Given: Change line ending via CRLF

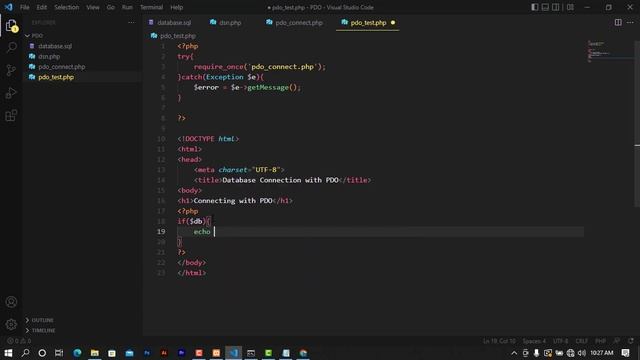Looking at the screenshot, I should 582,341.
